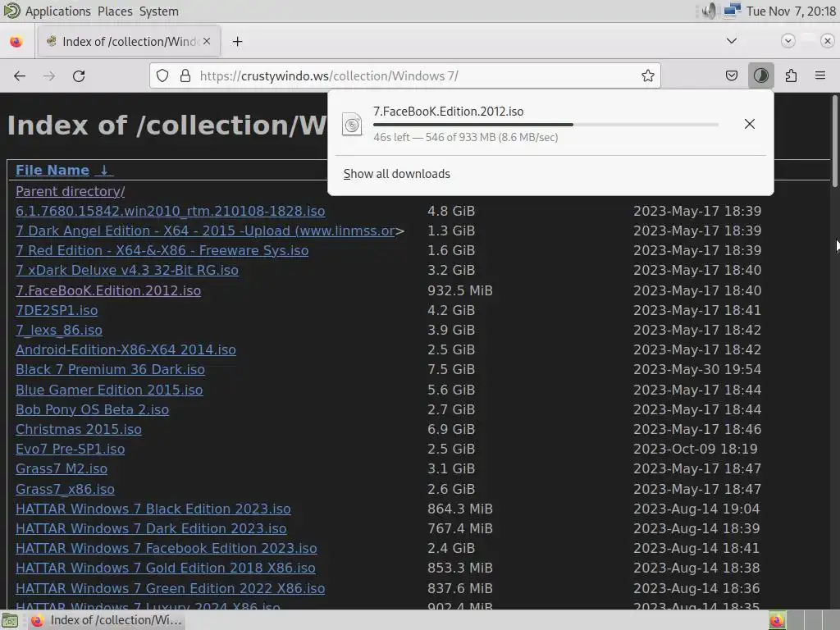The width and height of the screenshot is (840, 630).
Task: Click the 7.5 GiB size value
Action: tap(451, 370)
